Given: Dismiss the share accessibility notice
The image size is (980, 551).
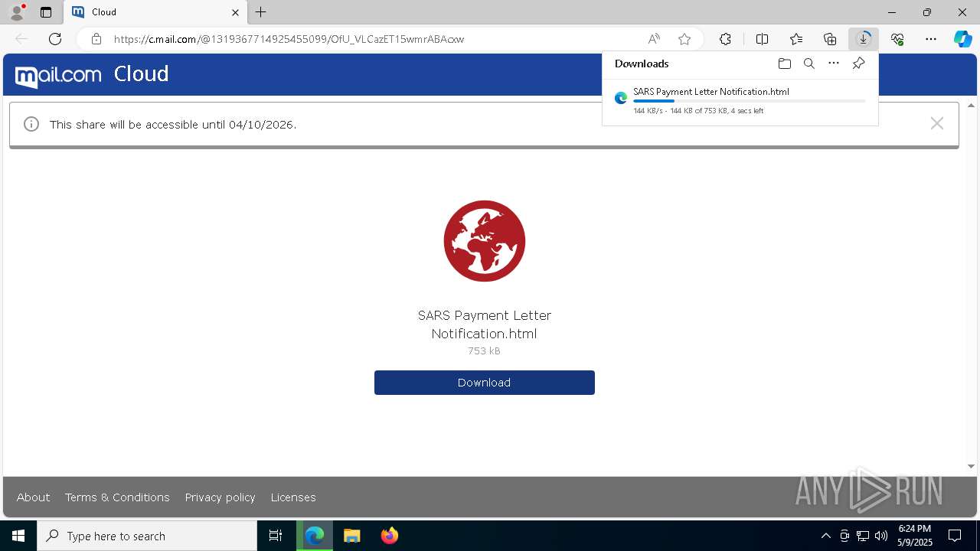Looking at the screenshot, I should (x=936, y=124).
